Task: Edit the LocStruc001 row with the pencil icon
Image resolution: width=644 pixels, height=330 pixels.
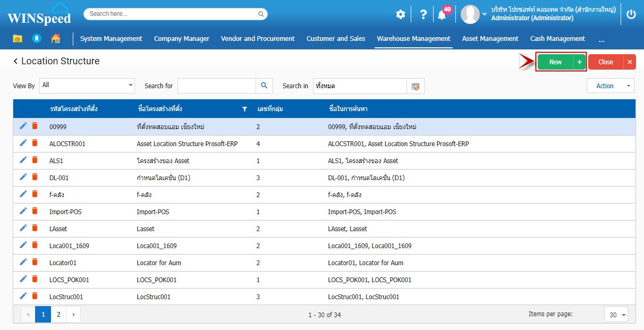Action: coord(23,296)
